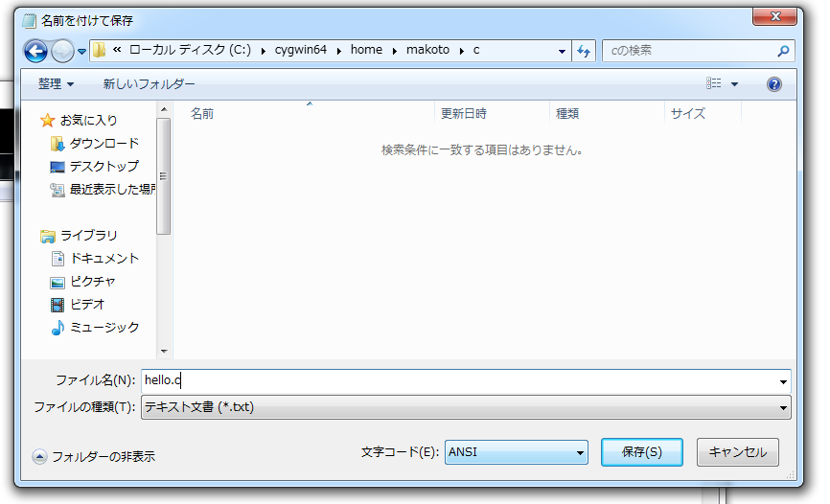Open the 整理 menu

tap(56, 84)
